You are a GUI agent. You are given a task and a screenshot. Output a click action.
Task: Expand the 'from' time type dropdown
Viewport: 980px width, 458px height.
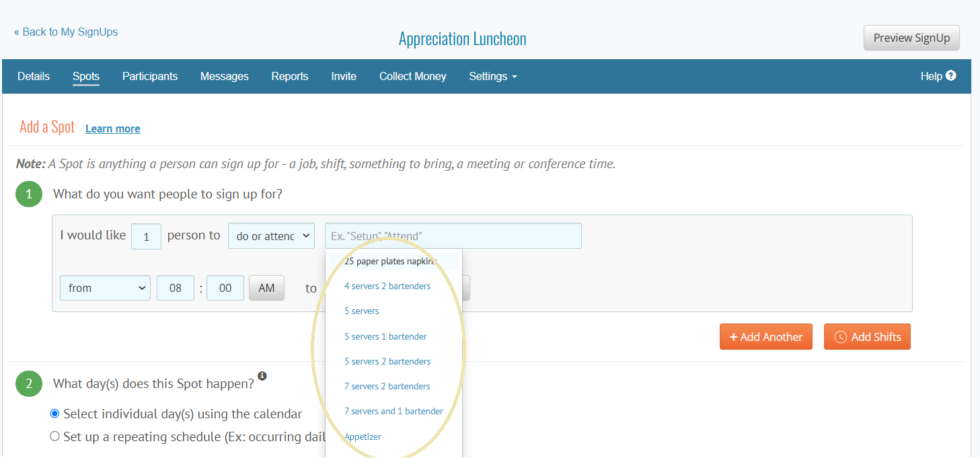tap(105, 288)
